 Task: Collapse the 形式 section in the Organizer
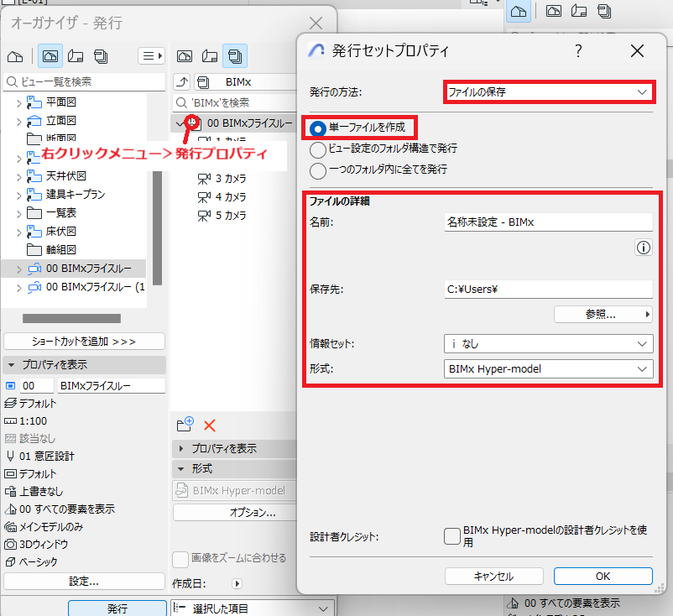[x=181, y=469]
